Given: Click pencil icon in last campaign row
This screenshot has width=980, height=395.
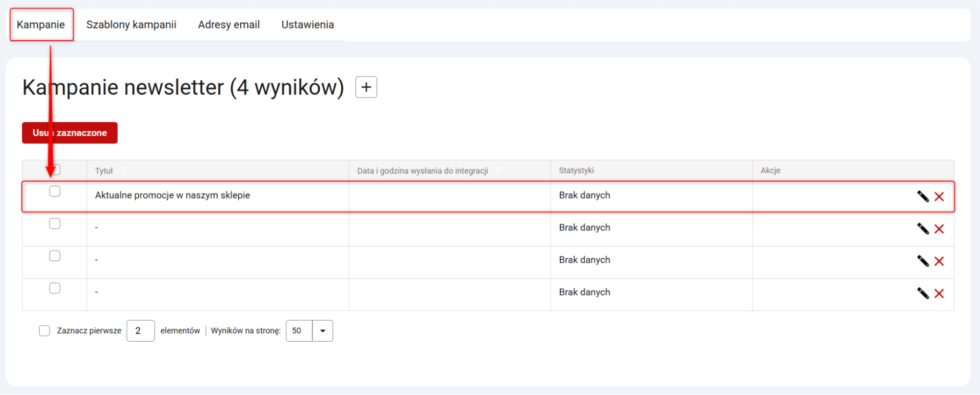Looking at the screenshot, I should (923, 293).
